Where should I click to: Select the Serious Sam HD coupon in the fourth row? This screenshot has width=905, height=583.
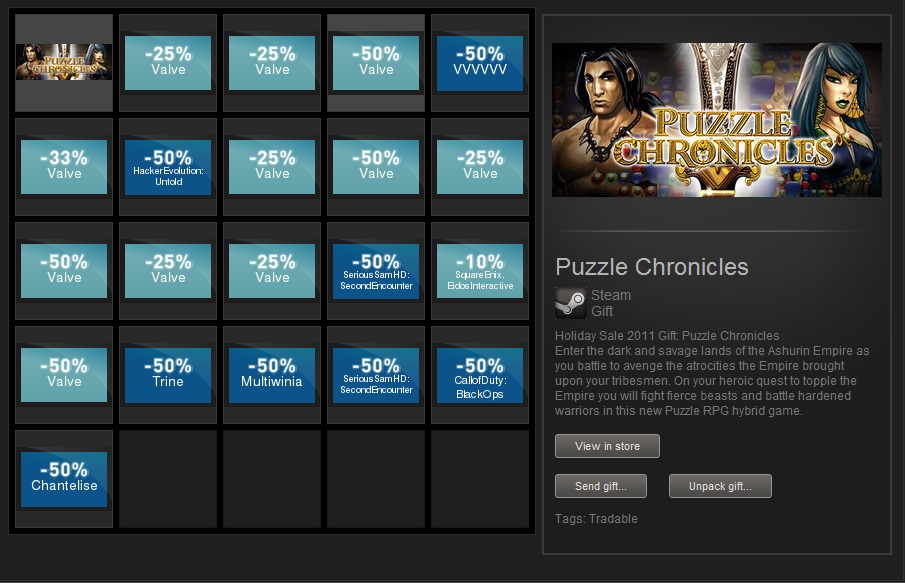pyautogui.click(x=376, y=374)
